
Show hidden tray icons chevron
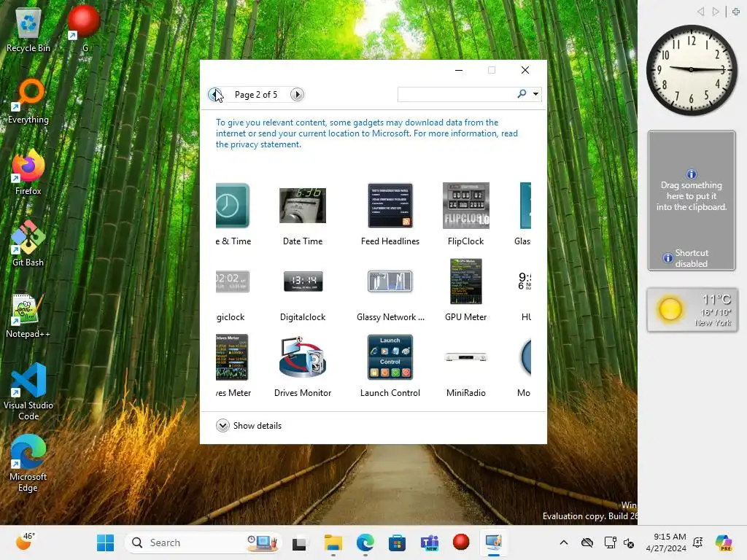pos(564,542)
